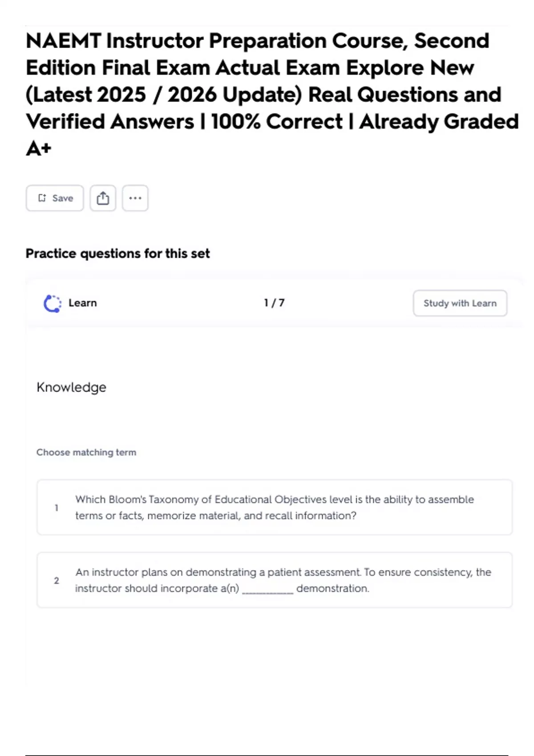534x756 pixels.
Task: Click the bookmark icon inside Save
Action: [42, 198]
